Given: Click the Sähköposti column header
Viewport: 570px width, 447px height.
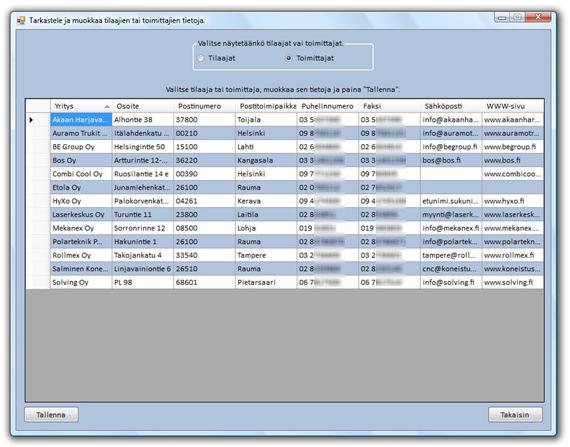Looking at the screenshot, I should click(451, 106).
